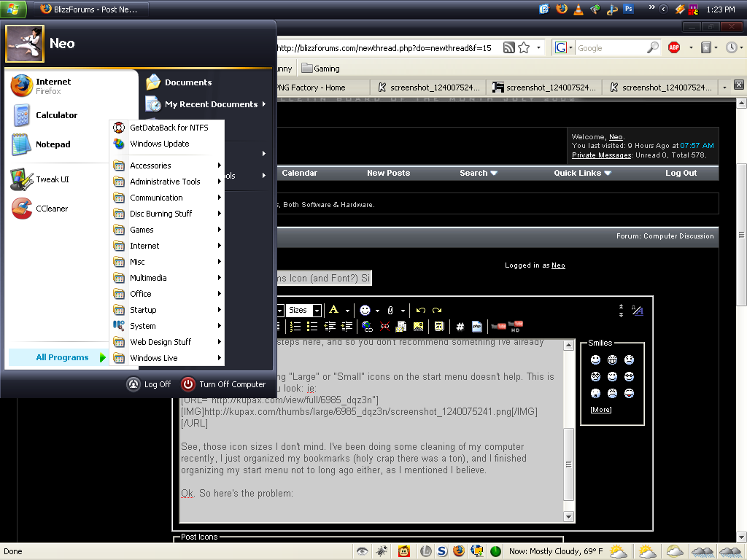Expand the My Recent Documents arrow

click(264, 104)
